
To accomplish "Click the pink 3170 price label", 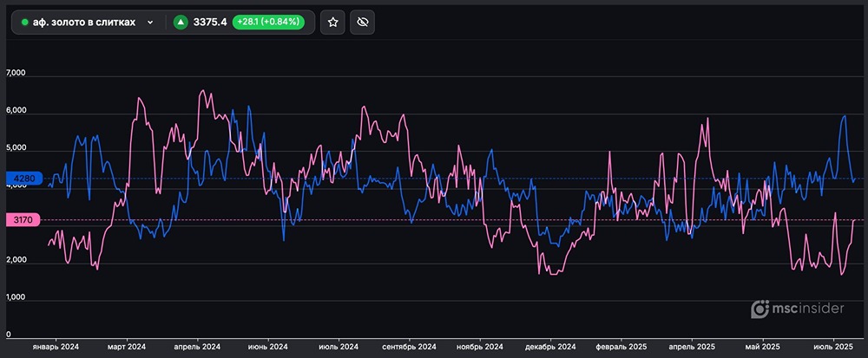I will pyautogui.click(x=19, y=221).
